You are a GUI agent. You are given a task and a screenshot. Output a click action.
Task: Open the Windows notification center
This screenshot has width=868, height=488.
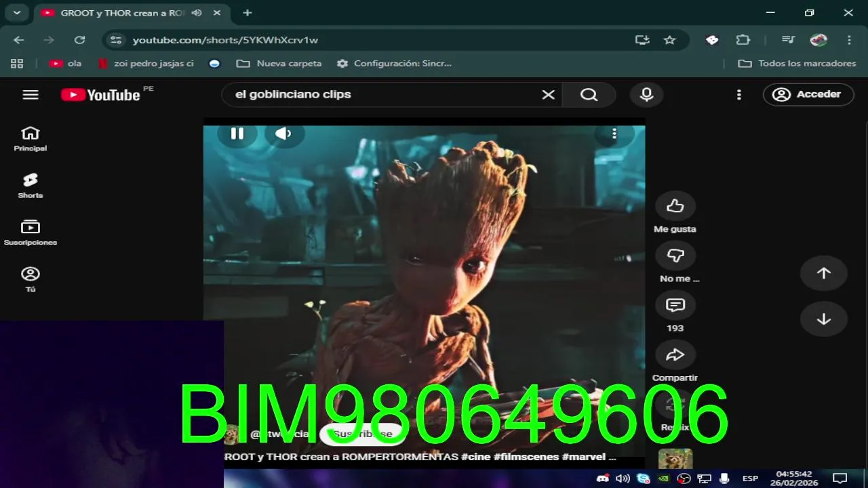pyautogui.click(x=840, y=479)
